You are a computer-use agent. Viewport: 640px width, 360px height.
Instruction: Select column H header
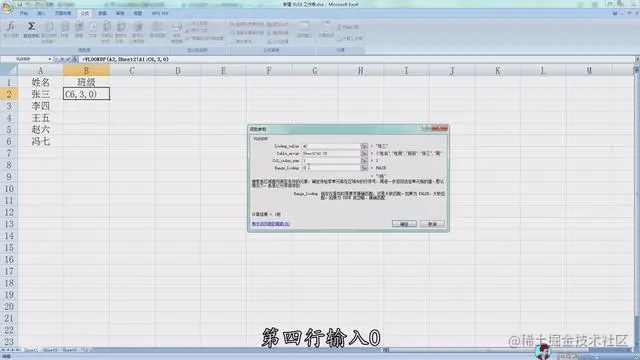coord(360,71)
